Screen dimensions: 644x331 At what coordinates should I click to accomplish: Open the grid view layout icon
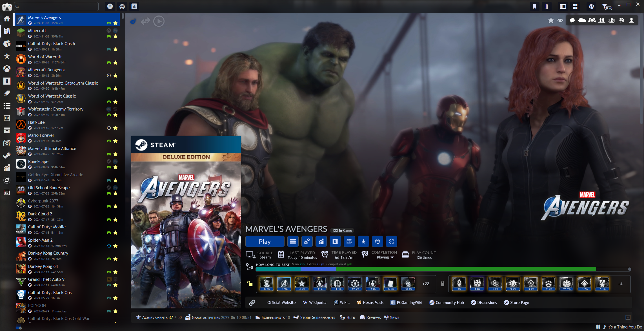pyautogui.click(x=575, y=6)
